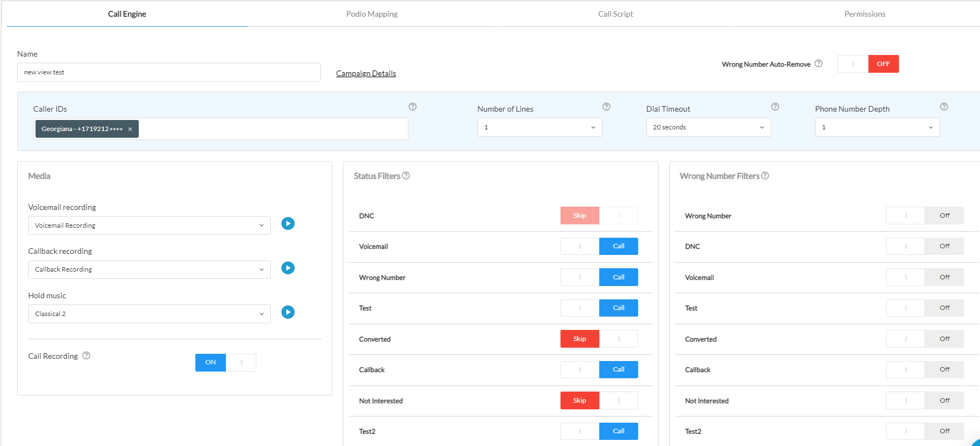980x446 pixels.
Task: Switch to the Podio Mapping tab
Action: coord(372,14)
